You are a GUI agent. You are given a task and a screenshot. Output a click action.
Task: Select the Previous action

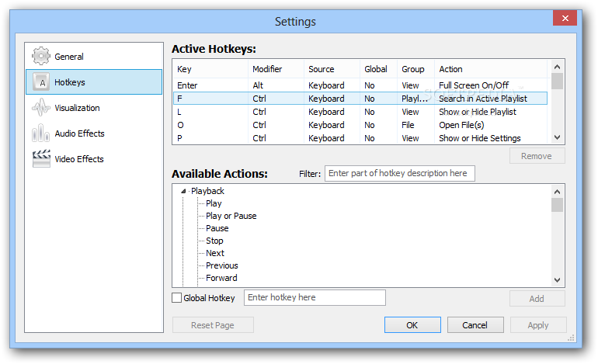click(222, 265)
